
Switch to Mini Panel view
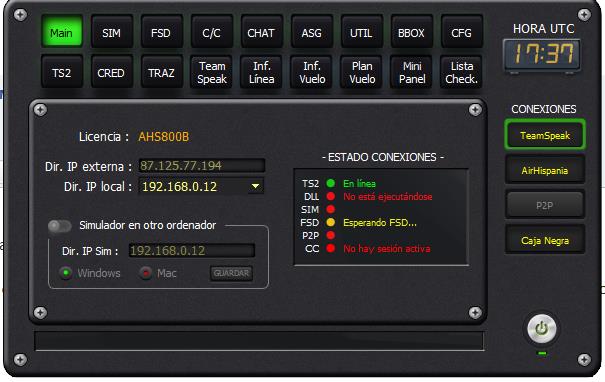(x=411, y=72)
